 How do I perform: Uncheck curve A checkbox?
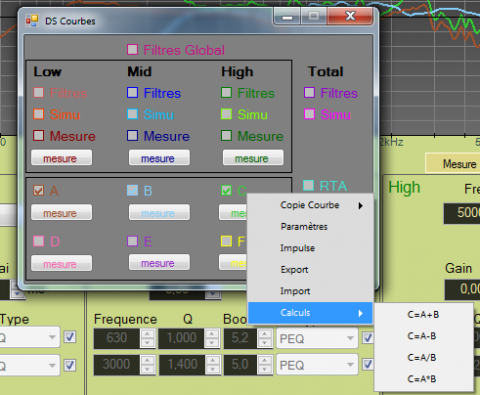[39, 190]
